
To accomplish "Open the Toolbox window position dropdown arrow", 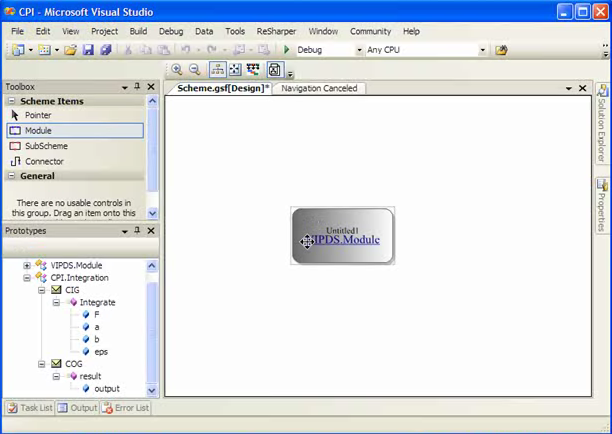I will 125,87.
